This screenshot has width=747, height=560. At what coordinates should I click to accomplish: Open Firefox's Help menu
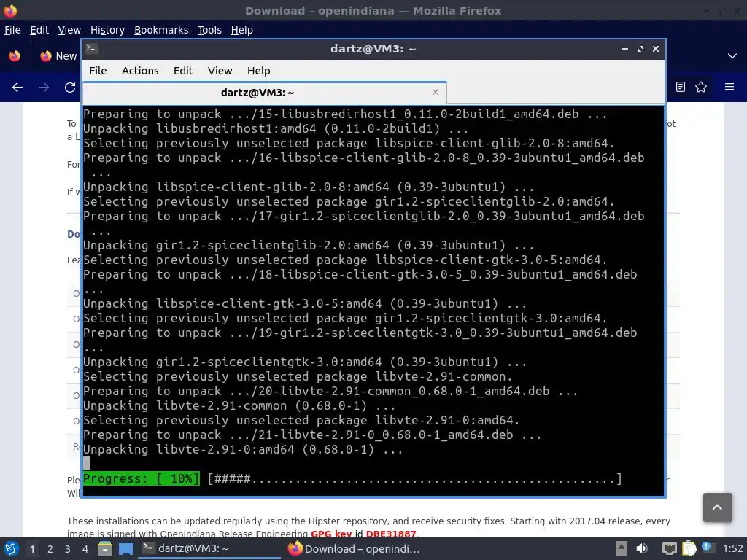click(242, 30)
